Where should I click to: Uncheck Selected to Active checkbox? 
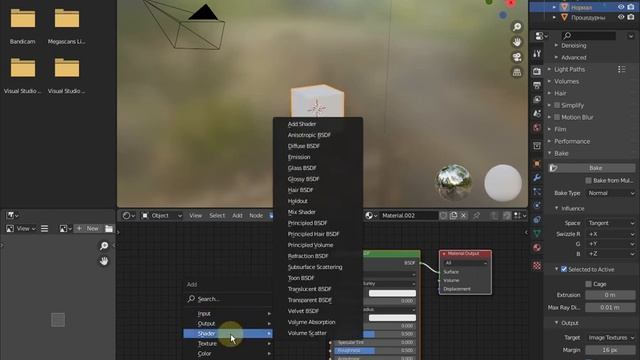point(564,269)
